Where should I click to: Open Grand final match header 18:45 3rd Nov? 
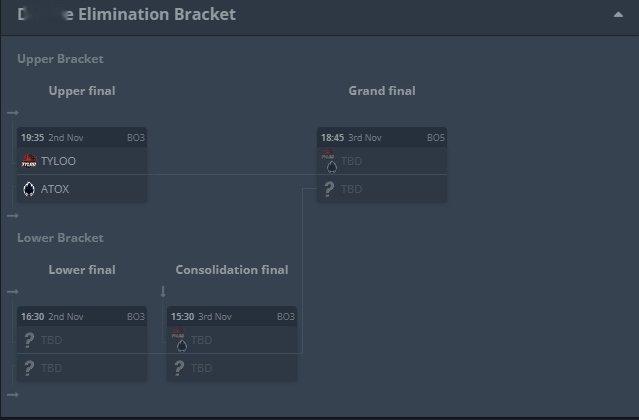point(382,138)
